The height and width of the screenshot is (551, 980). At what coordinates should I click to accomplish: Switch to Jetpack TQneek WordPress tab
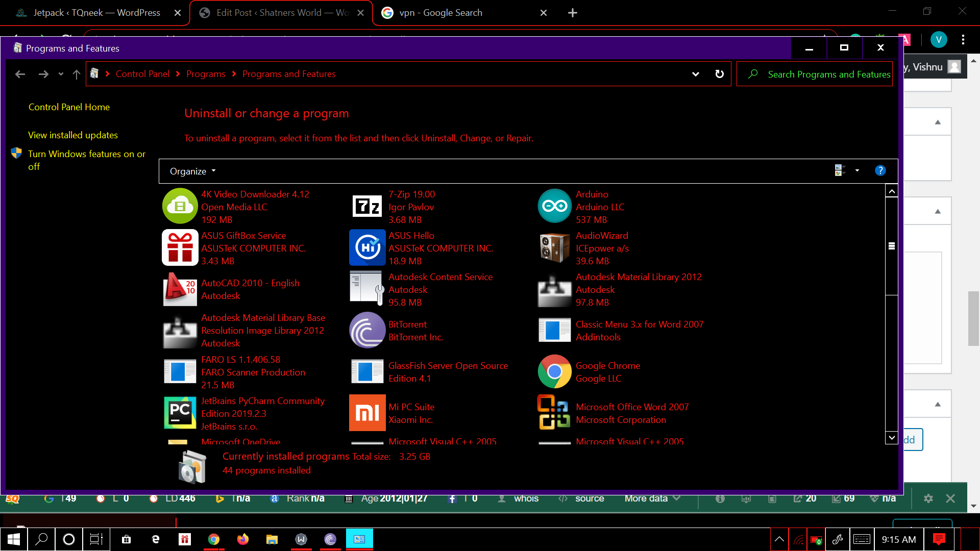pyautogui.click(x=96, y=13)
